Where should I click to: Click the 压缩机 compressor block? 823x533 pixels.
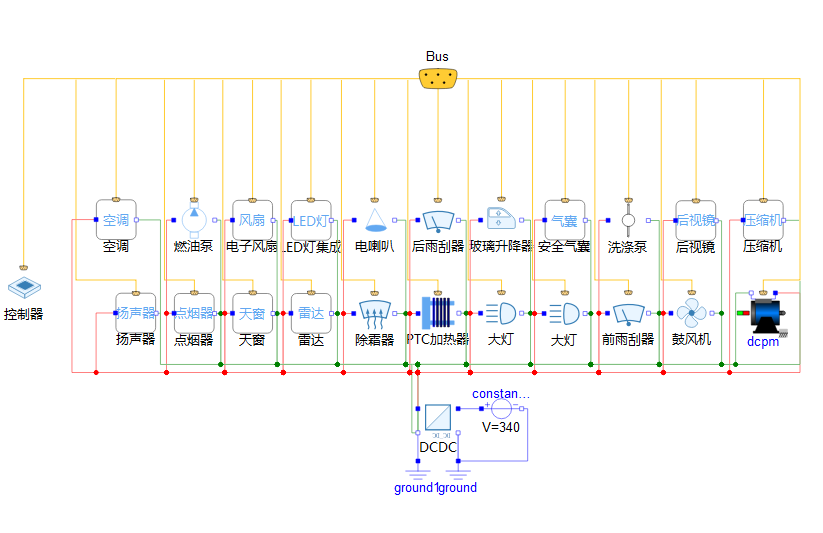point(763,219)
